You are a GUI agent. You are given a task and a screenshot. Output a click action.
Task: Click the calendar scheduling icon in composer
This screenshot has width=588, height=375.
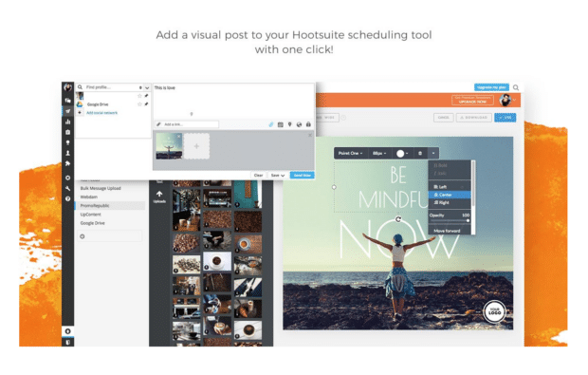click(x=280, y=124)
